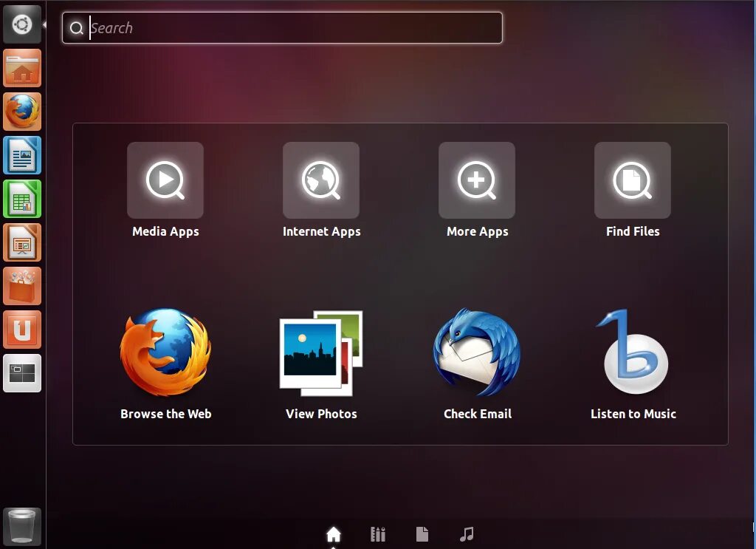Switch to the Applications lens tab

coord(378,534)
